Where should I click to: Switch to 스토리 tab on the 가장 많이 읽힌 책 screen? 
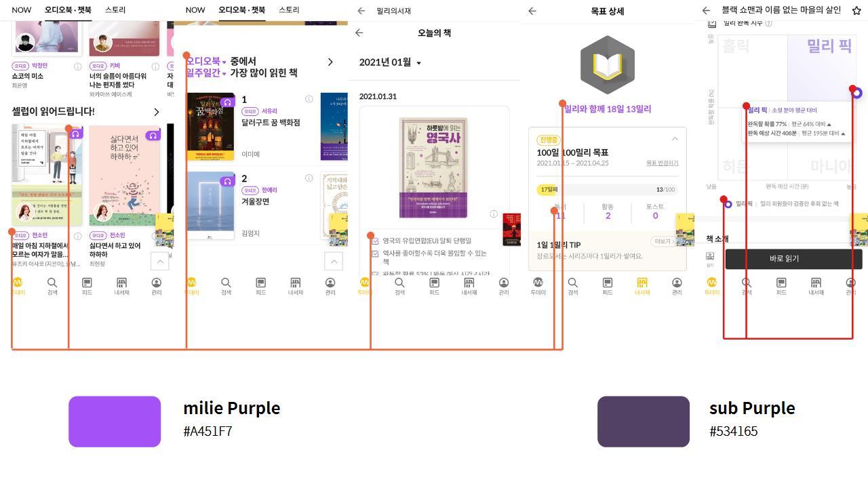pos(289,10)
